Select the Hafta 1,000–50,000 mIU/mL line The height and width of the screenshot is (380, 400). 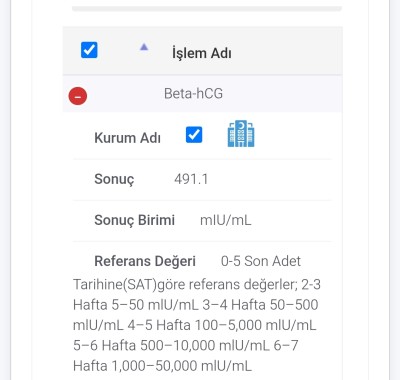click(x=162, y=366)
